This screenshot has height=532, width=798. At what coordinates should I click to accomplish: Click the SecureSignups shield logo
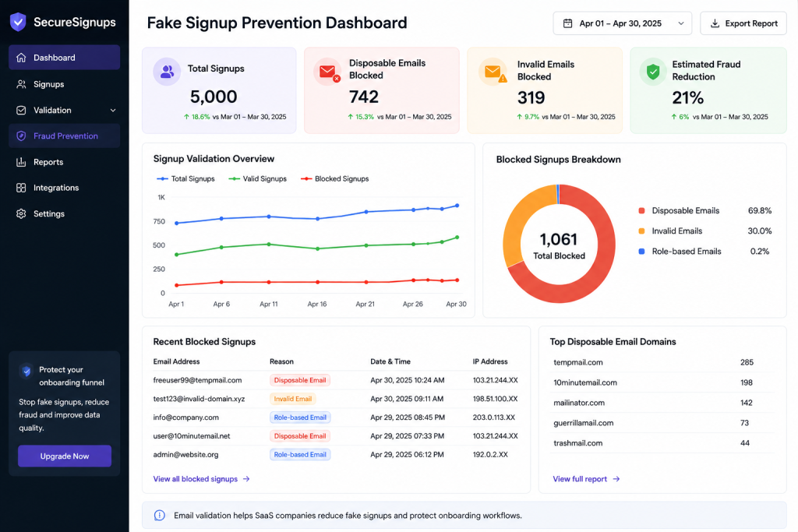(19, 22)
